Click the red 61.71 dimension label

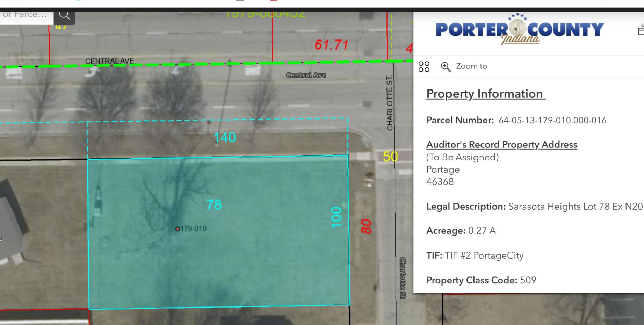pyautogui.click(x=331, y=45)
